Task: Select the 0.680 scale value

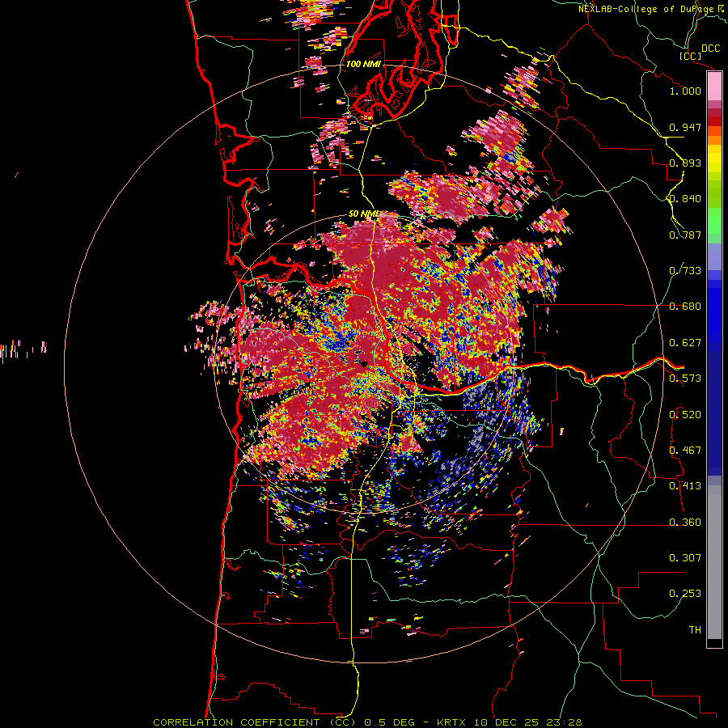Action: (x=685, y=307)
